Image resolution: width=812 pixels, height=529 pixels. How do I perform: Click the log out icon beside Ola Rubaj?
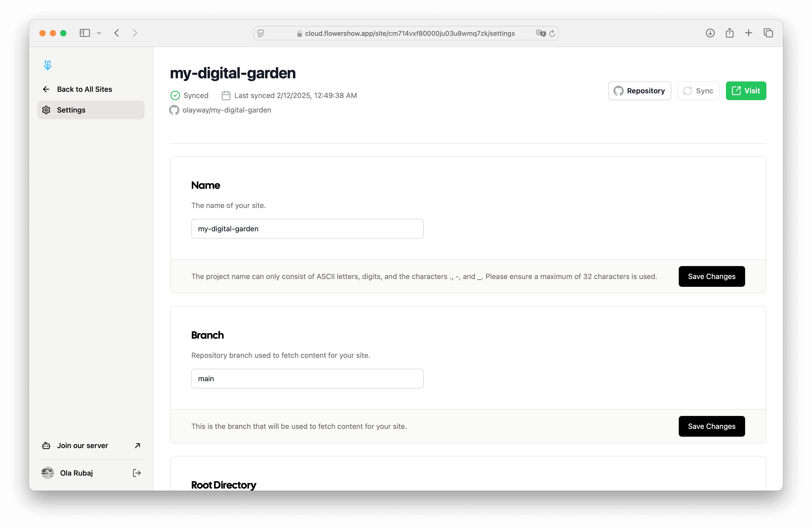(137, 473)
